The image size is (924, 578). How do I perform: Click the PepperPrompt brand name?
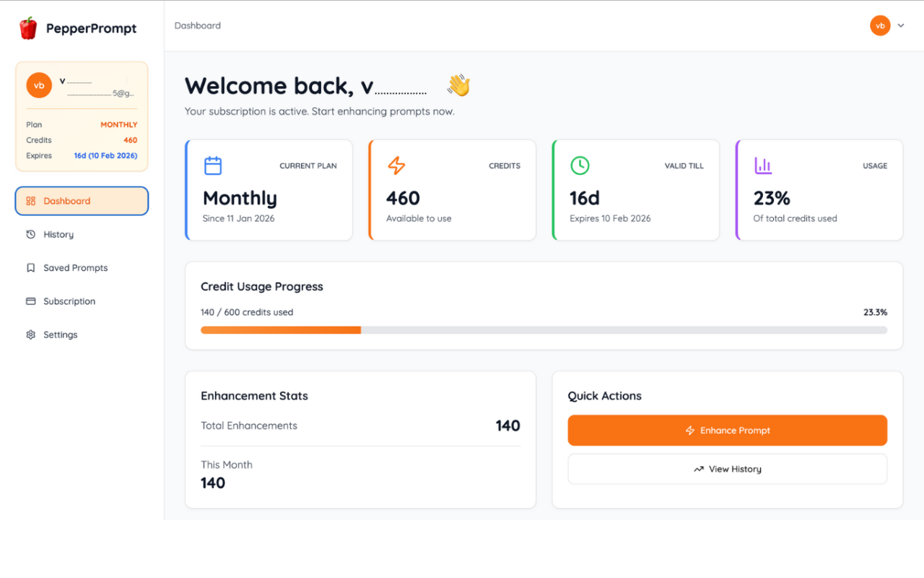(91, 28)
